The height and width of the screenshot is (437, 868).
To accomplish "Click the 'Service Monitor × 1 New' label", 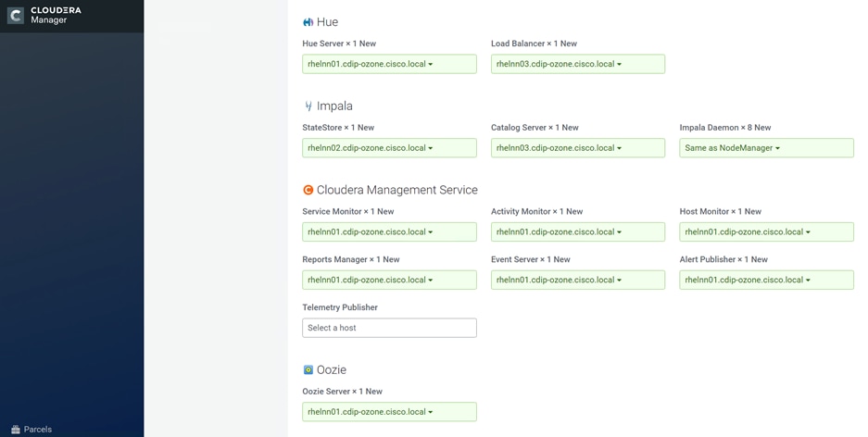I will (348, 211).
